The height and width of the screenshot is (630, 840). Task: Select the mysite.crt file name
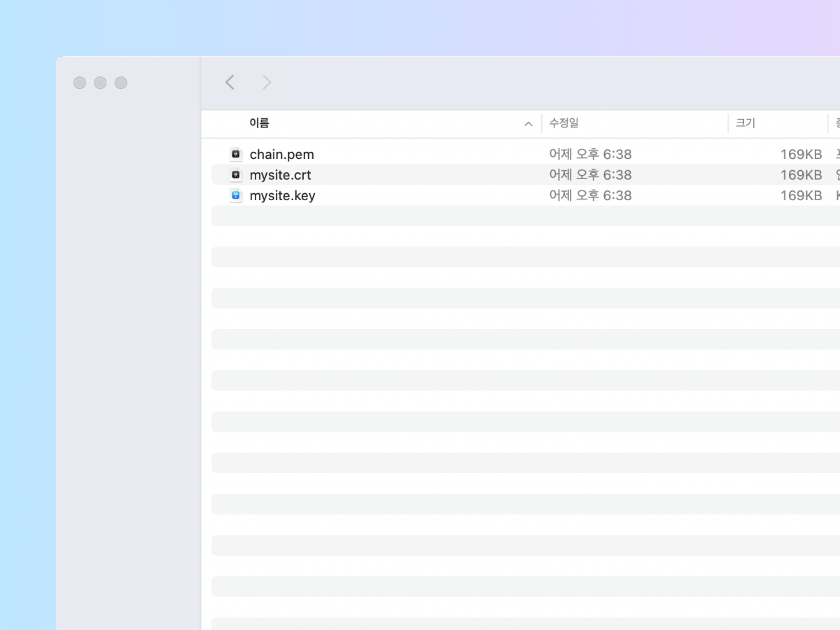[x=281, y=175]
